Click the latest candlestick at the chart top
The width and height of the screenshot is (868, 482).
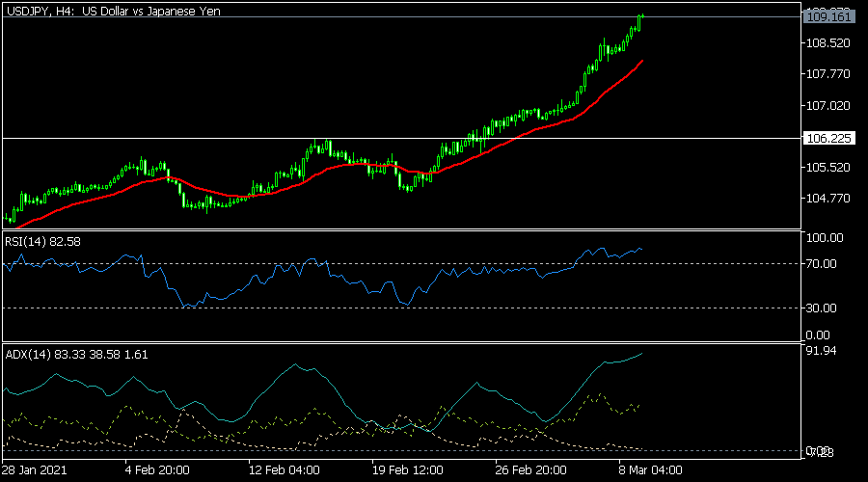click(x=640, y=19)
